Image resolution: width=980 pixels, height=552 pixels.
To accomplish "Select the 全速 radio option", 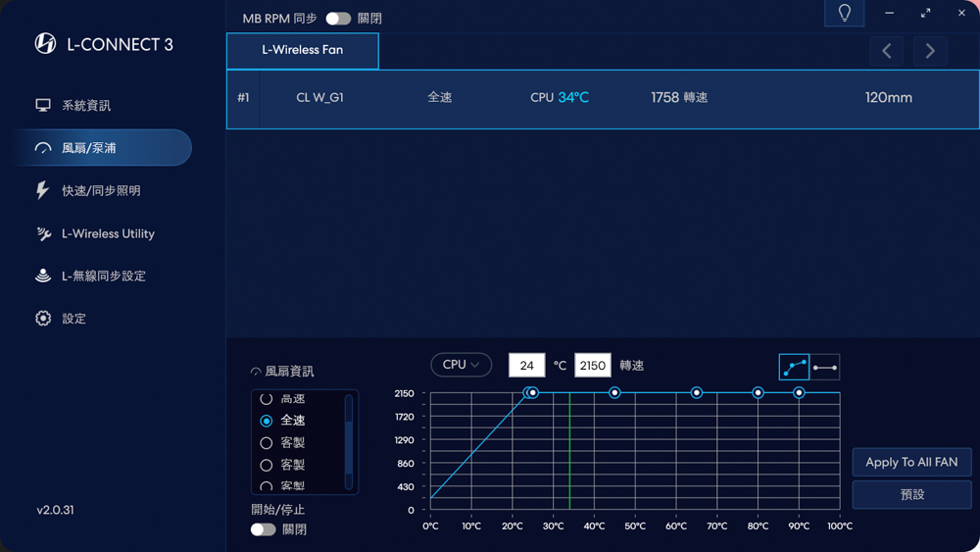I will pos(267,421).
